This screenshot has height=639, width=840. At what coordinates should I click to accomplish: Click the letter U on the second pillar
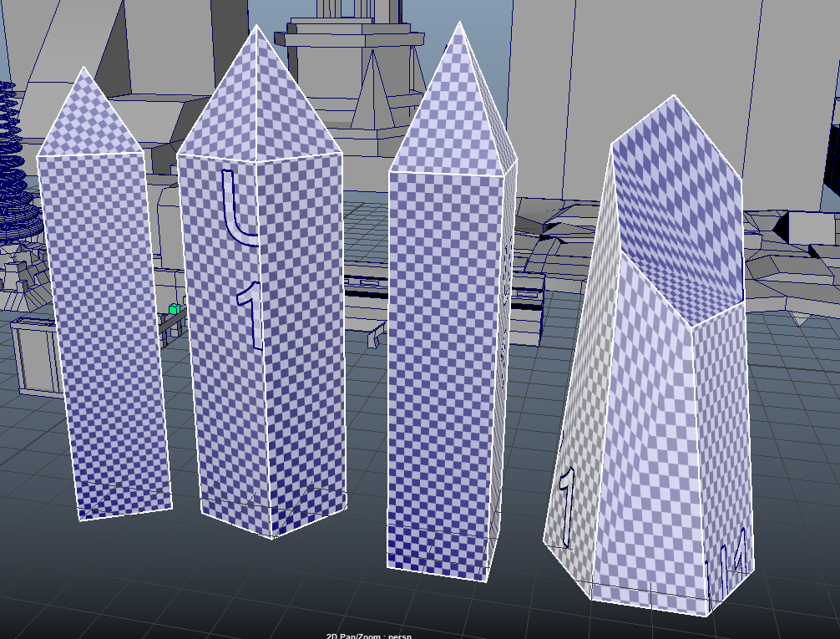237,209
